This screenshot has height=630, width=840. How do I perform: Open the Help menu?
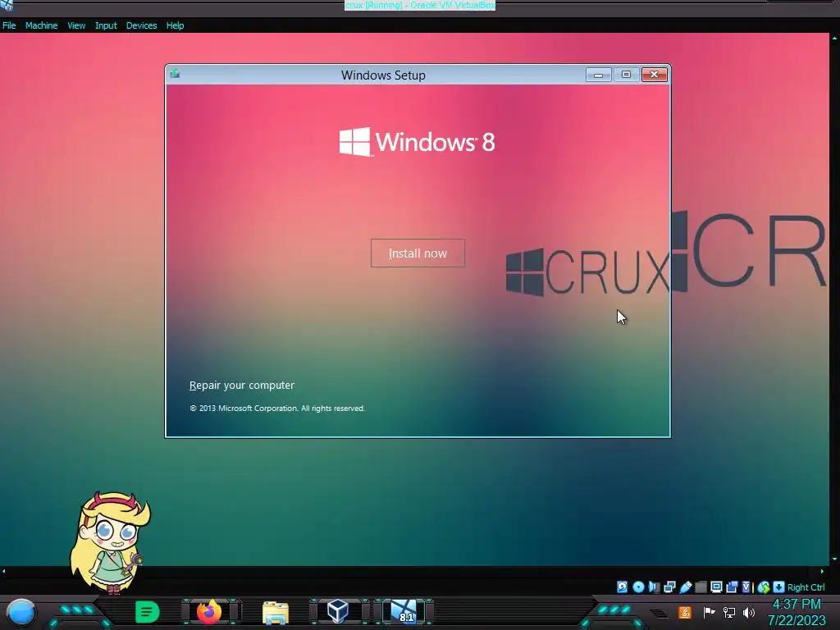[175, 25]
